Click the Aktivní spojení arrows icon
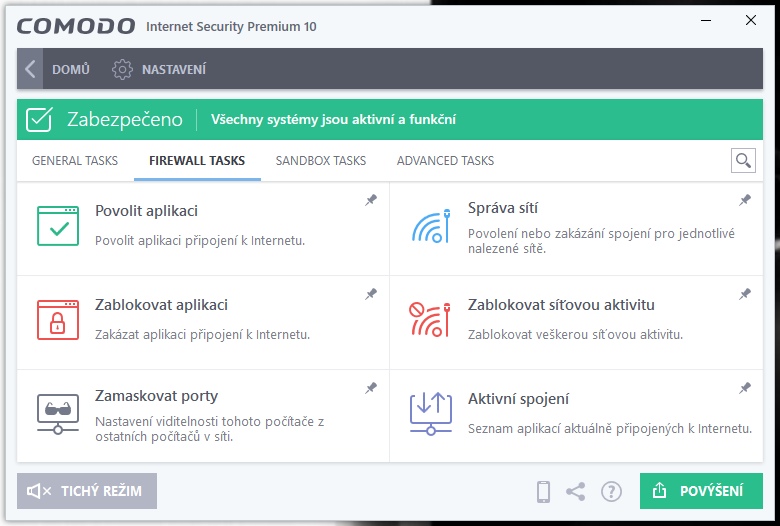This screenshot has height=526, width=780. tap(431, 412)
